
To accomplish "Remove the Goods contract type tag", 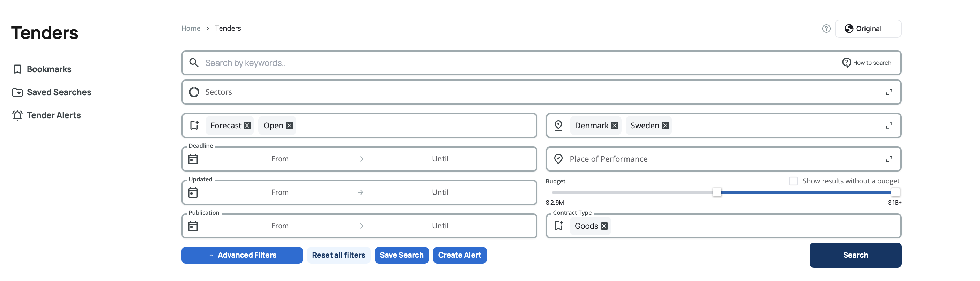I will [x=604, y=226].
